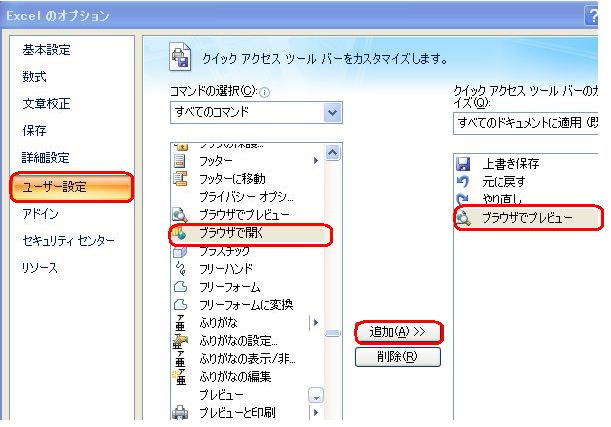Click the フッター text in command list
The image size is (611, 427).
click(216, 161)
